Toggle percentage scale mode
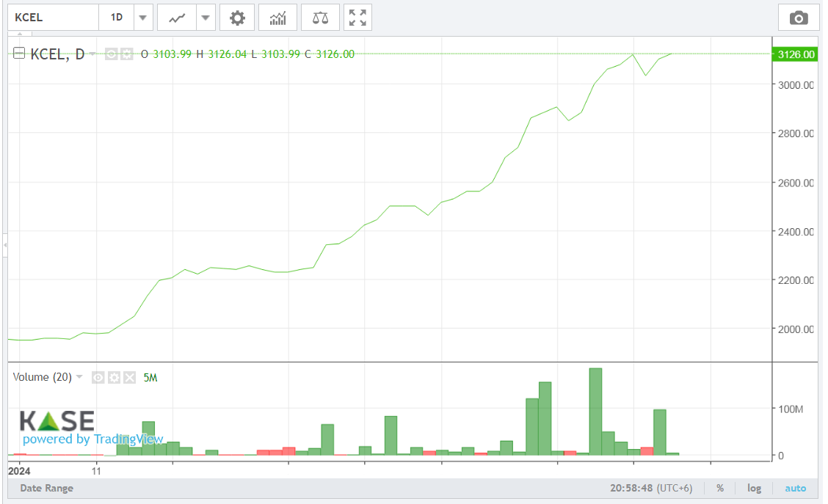The height and width of the screenshot is (504, 828). click(x=720, y=488)
